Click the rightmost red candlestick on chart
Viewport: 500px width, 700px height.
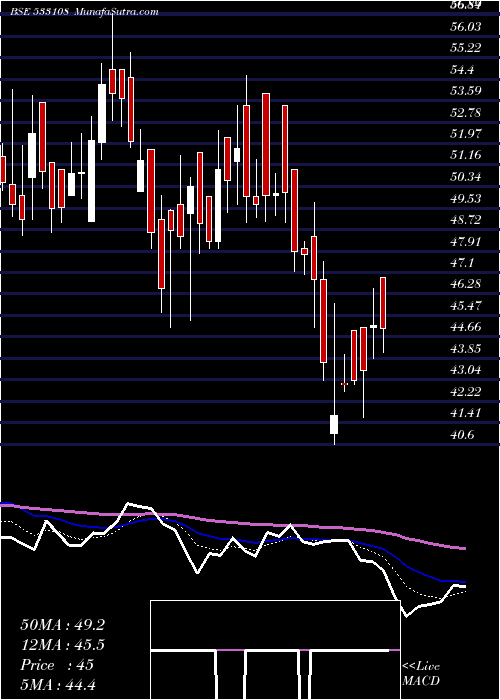[383, 303]
